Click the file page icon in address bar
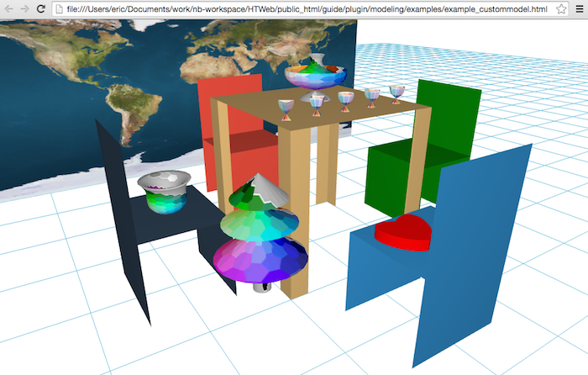Screen dimensions: 588x375 [59, 8]
